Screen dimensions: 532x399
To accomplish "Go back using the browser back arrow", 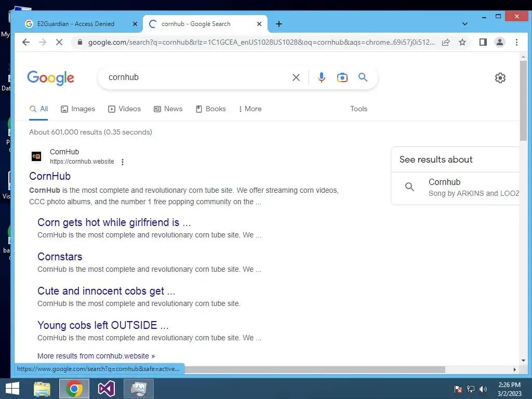I will click(x=26, y=42).
